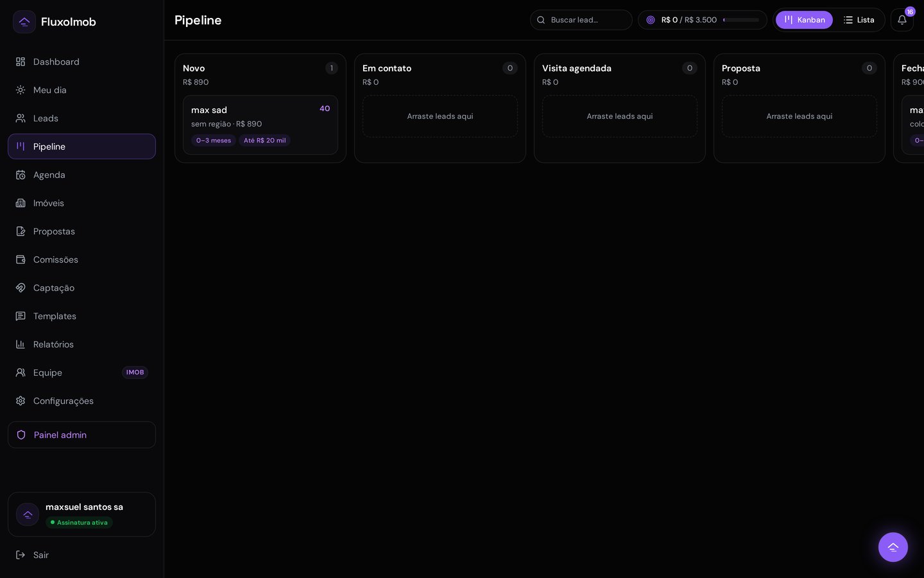Click the lead score 40
Screen dimensions: 924x578
click(x=325, y=109)
